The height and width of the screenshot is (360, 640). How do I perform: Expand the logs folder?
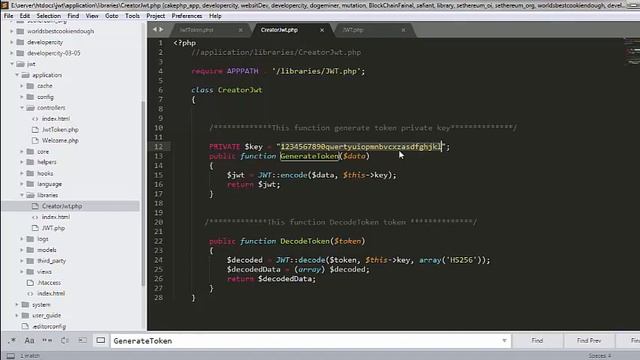22,239
